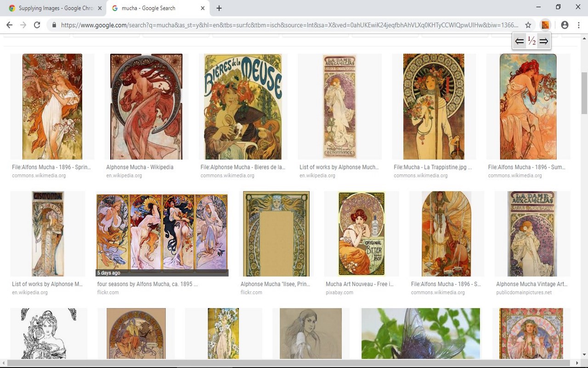This screenshot has height=368, width=588.
Task: Open the red dancer Mucha thumbnail
Action: tap(146, 107)
